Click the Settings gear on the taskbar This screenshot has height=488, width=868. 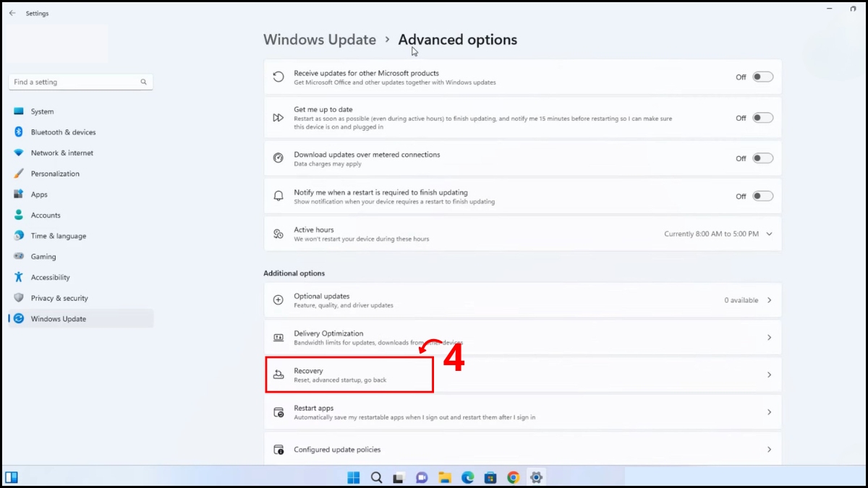tap(536, 477)
